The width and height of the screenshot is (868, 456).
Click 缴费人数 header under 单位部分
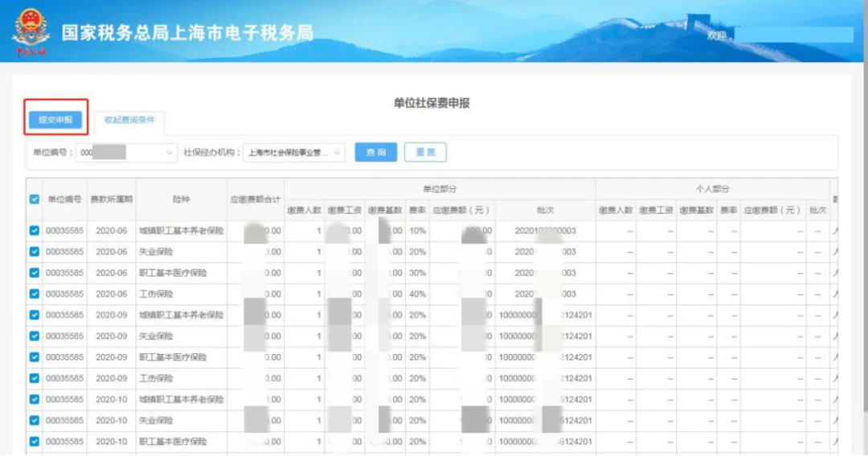[x=304, y=210]
